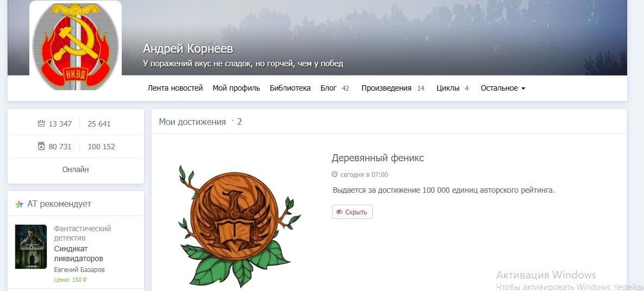Click the book rating icon beside 80 731

pos(41,146)
